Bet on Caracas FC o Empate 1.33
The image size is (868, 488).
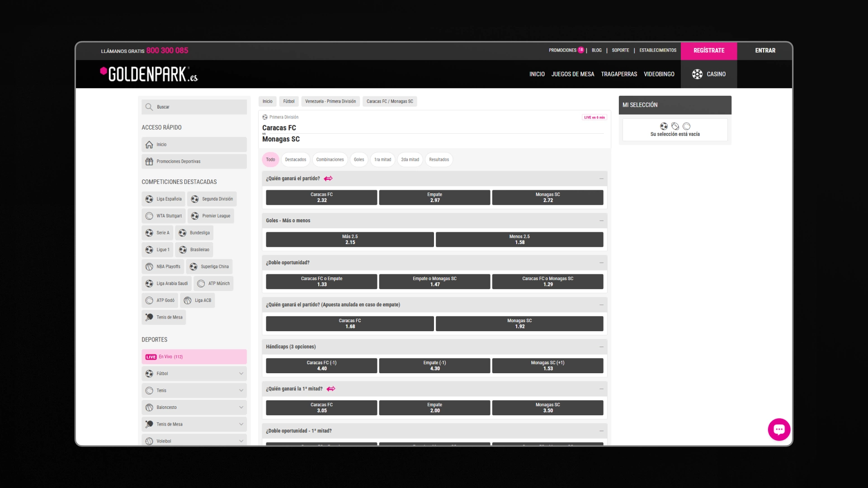(x=321, y=282)
